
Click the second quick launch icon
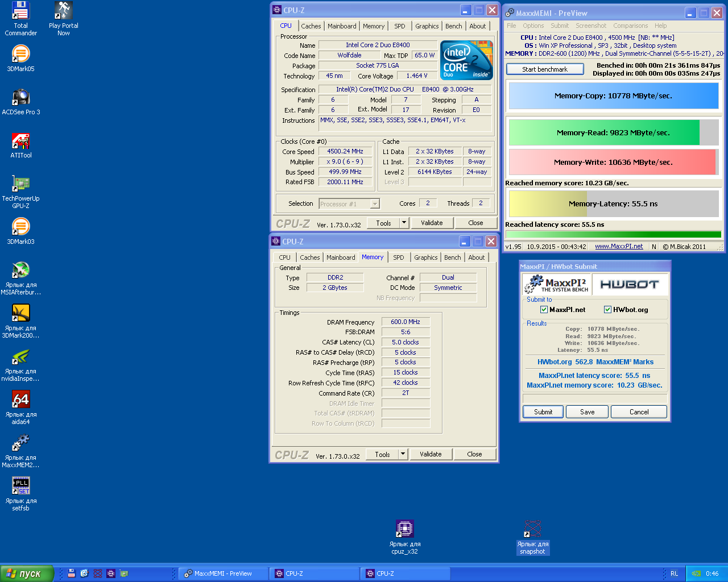tap(84, 573)
